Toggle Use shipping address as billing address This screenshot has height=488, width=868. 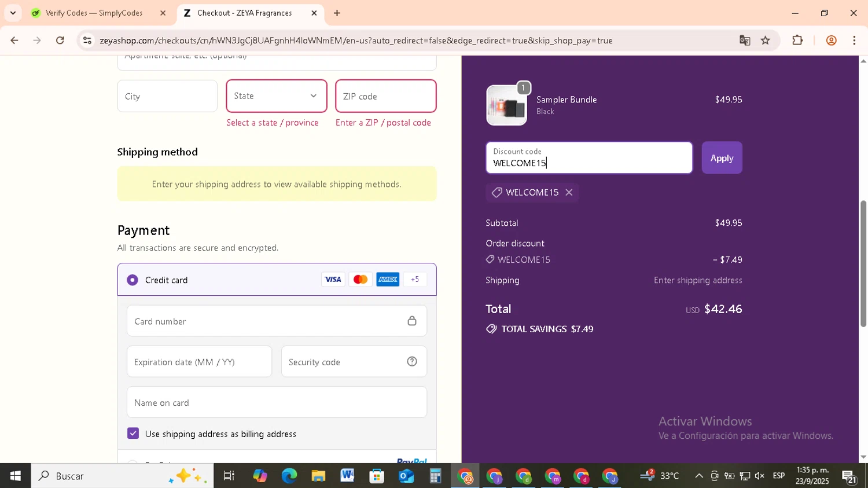(x=133, y=434)
